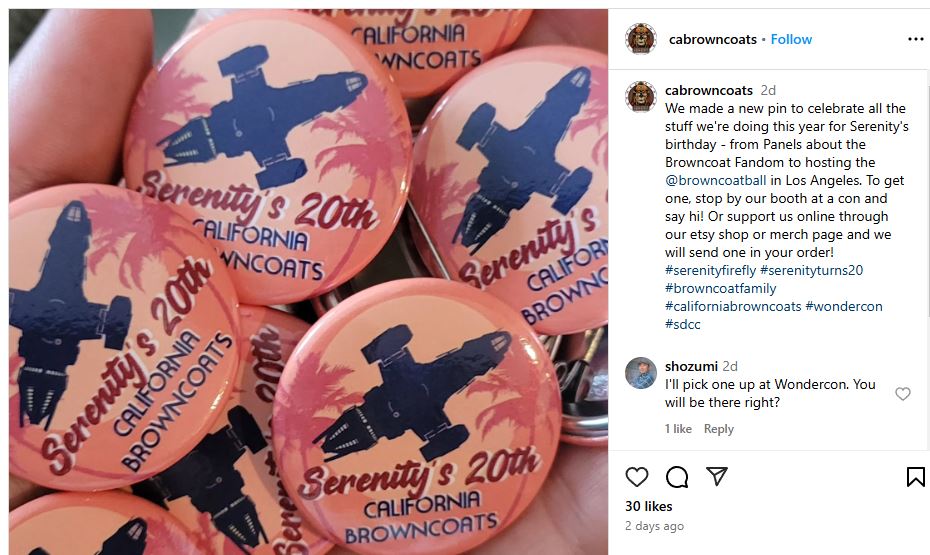View the 30 likes list

pyautogui.click(x=648, y=506)
